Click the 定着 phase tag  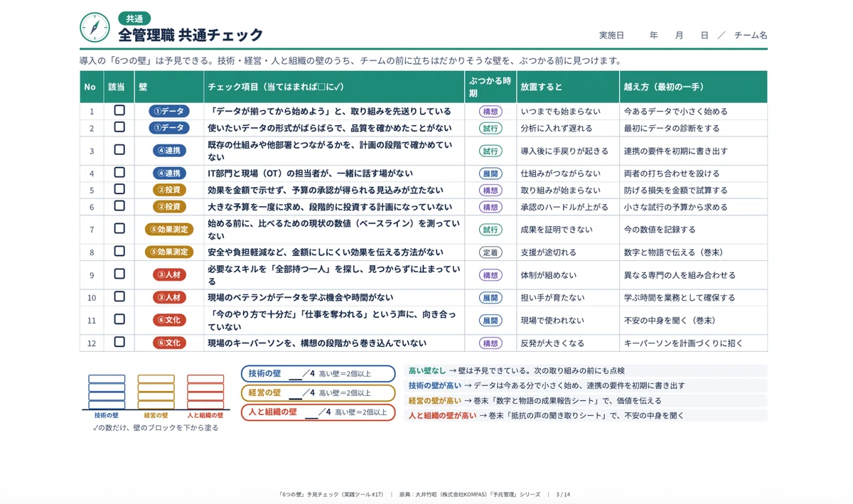coord(490,252)
